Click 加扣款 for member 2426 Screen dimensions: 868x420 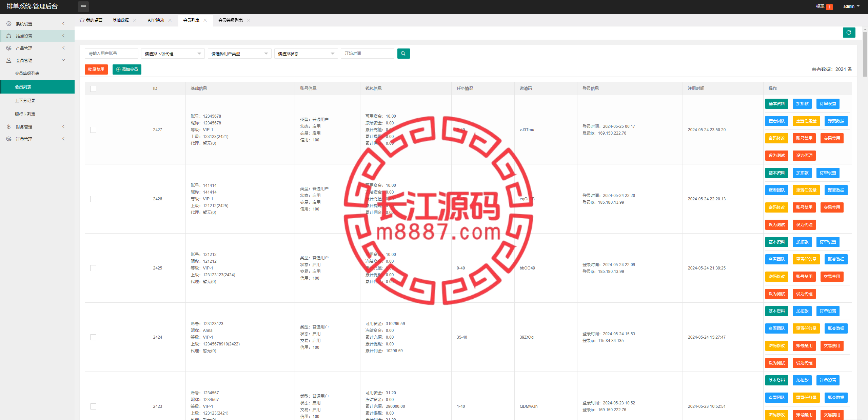click(x=802, y=173)
